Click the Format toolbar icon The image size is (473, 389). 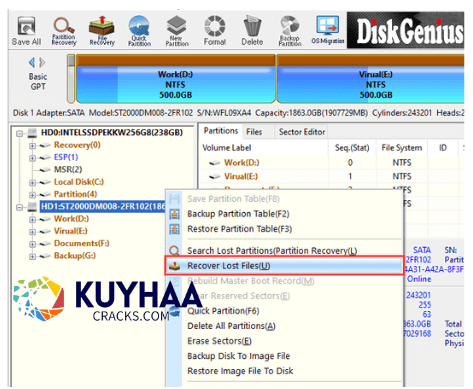pos(215,31)
